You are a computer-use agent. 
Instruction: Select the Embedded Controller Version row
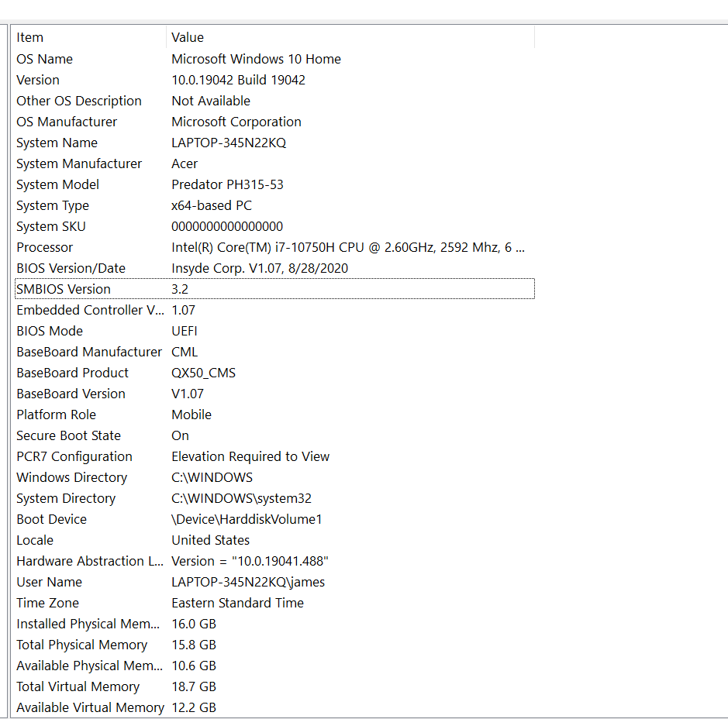click(275, 310)
